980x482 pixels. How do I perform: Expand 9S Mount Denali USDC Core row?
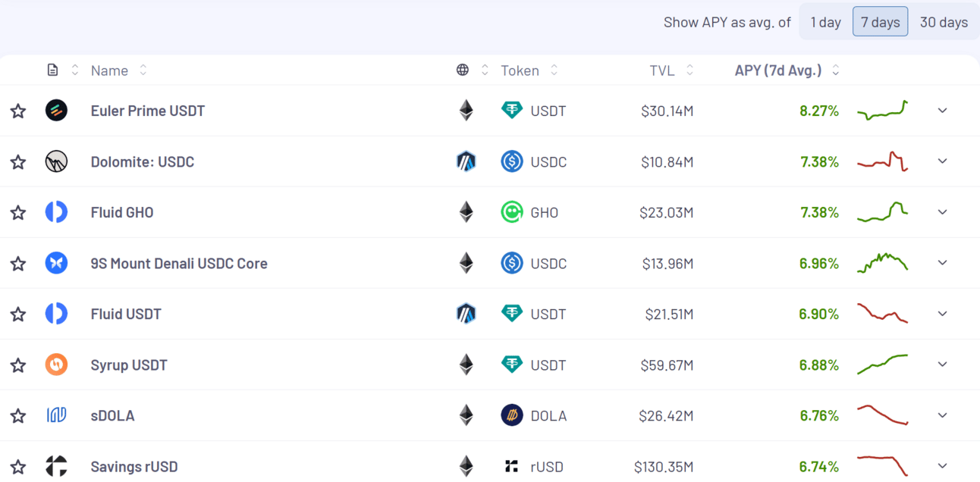(942, 263)
